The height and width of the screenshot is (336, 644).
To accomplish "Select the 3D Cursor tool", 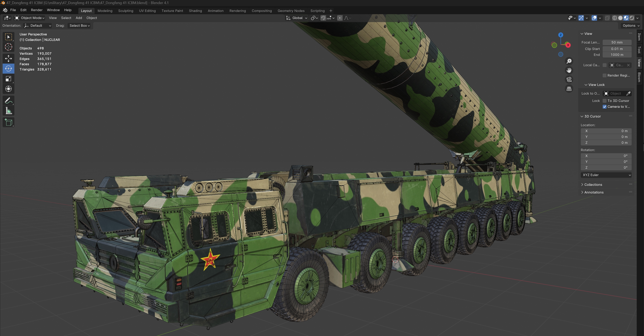I will [9, 47].
